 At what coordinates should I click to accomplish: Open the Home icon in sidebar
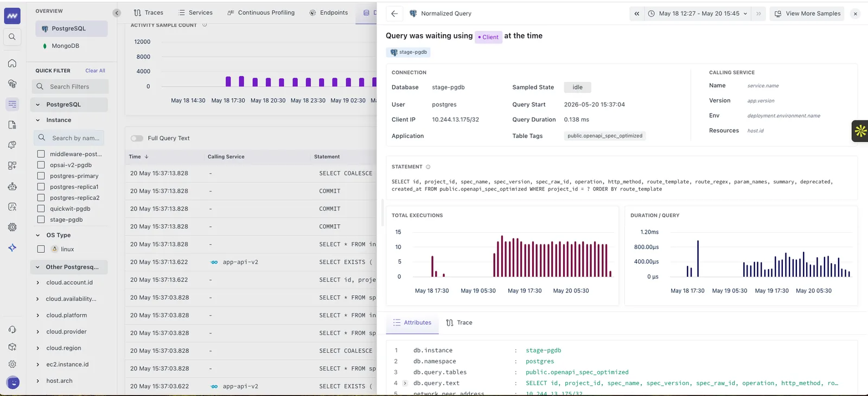pyautogui.click(x=12, y=63)
